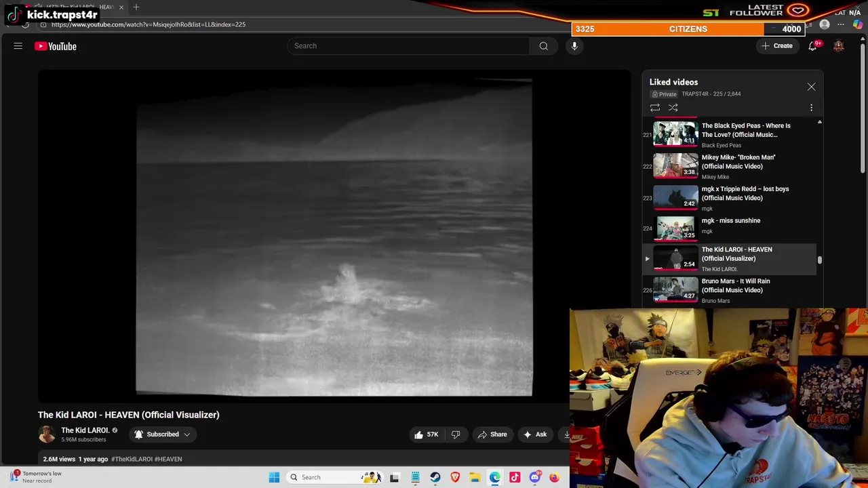Click the 'Bruno Mars - It Will Rain' title
This screenshot has height=488, width=868.
[x=736, y=285]
